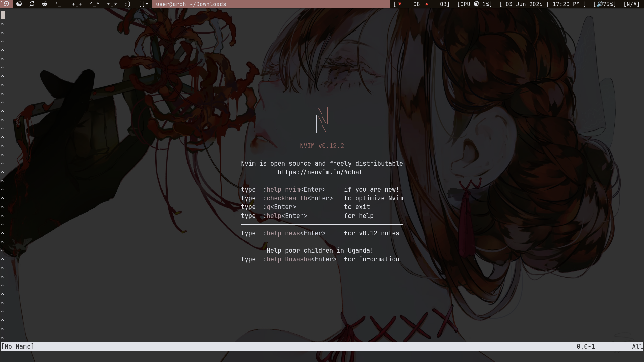Screen dimensions: 644x362
Task: Select the first workspace tag with the gear-wheel icon
Action: pos(6,4)
